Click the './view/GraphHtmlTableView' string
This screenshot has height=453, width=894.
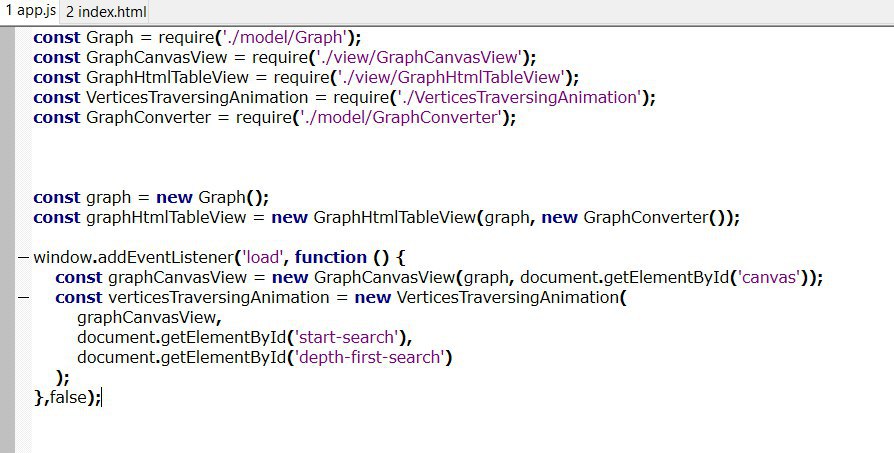click(450, 77)
